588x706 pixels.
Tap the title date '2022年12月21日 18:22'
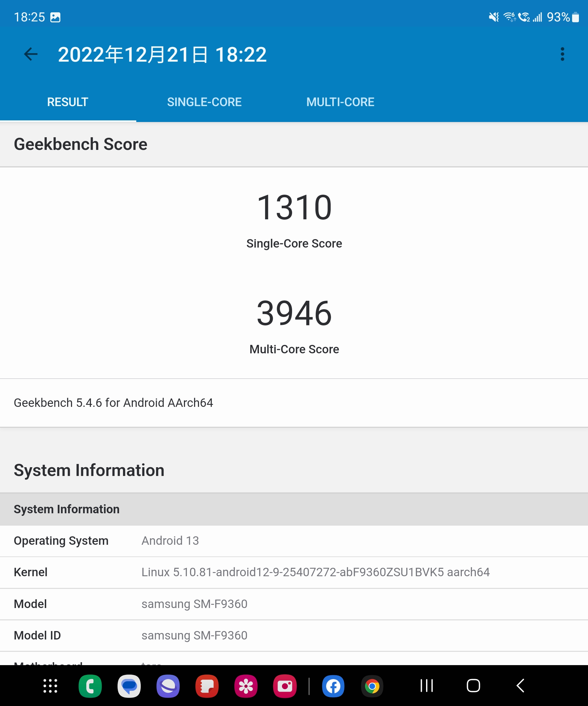click(162, 55)
